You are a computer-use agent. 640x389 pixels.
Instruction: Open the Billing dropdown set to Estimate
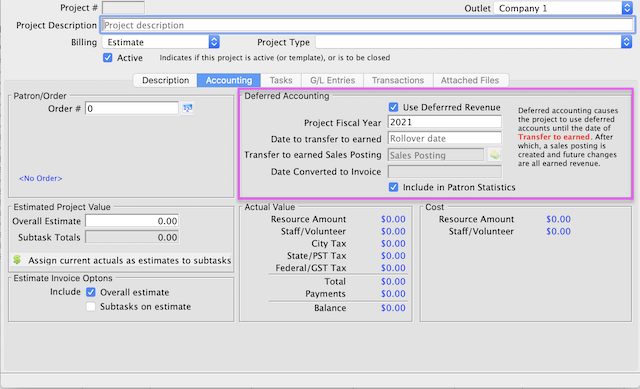click(161, 42)
